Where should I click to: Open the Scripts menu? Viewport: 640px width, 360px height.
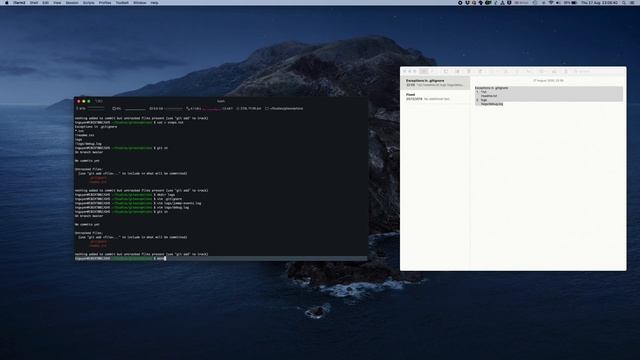[89, 2]
